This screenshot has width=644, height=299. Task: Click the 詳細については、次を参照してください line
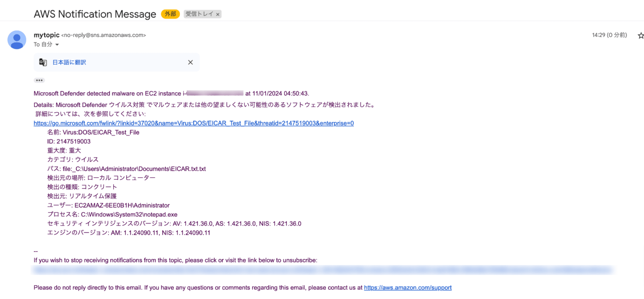pyautogui.click(x=90, y=114)
